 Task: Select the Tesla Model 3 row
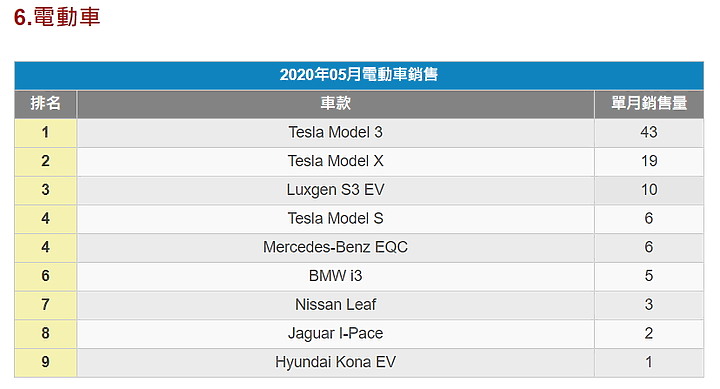coord(359,133)
